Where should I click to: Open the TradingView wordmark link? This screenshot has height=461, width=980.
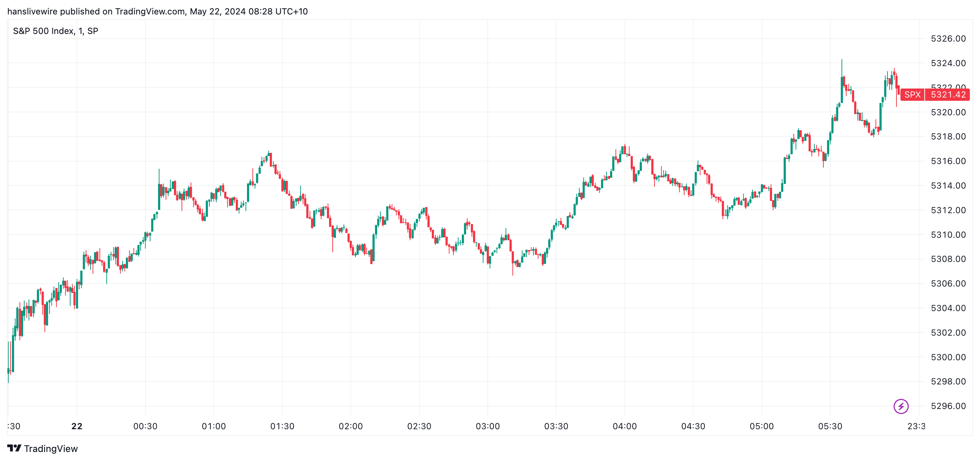pos(51,448)
